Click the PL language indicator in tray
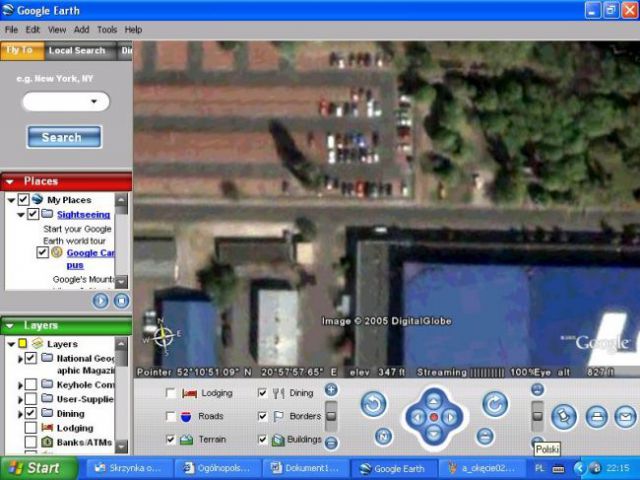 (x=539, y=468)
